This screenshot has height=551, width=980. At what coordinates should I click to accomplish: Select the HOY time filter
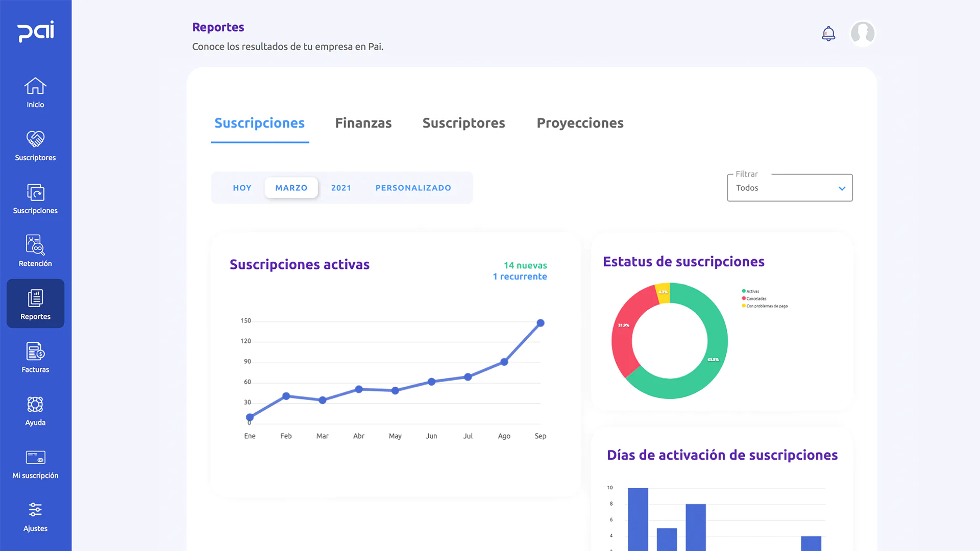pyautogui.click(x=242, y=188)
